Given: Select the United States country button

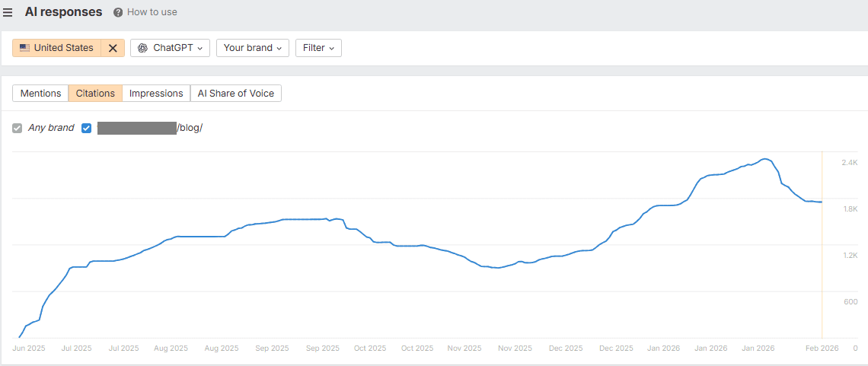Looking at the screenshot, I should [x=63, y=48].
